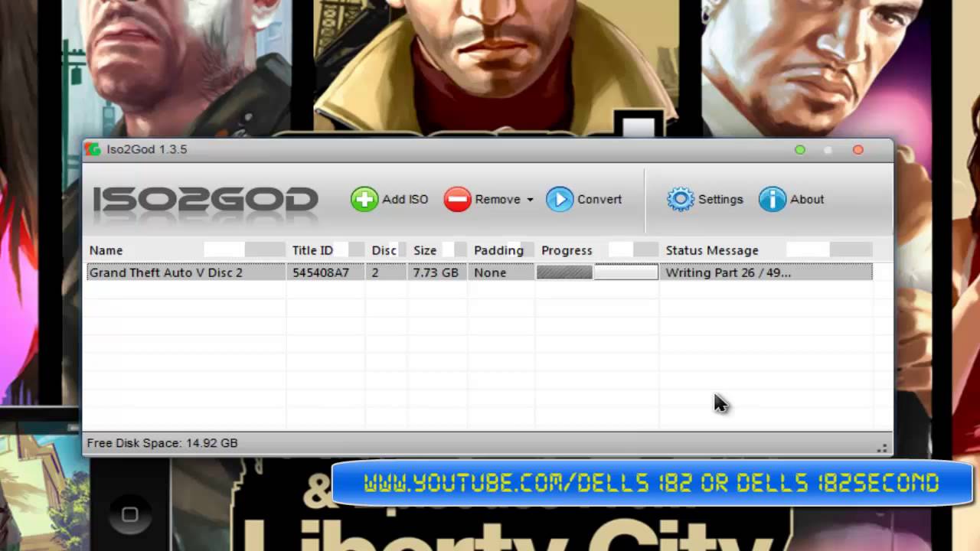Viewport: 980px width, 551px height.
Task: Click the size cell 7.73 GB
Action: click(436, 272)
